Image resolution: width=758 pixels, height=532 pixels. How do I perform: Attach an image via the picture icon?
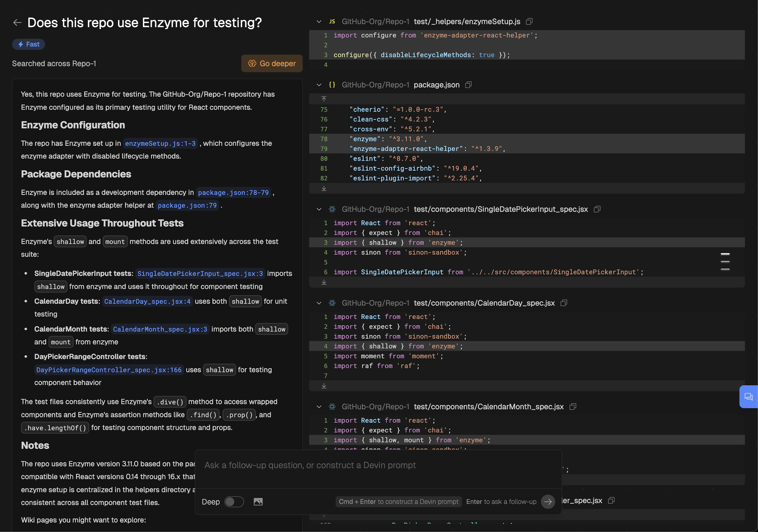coord(258,502)
